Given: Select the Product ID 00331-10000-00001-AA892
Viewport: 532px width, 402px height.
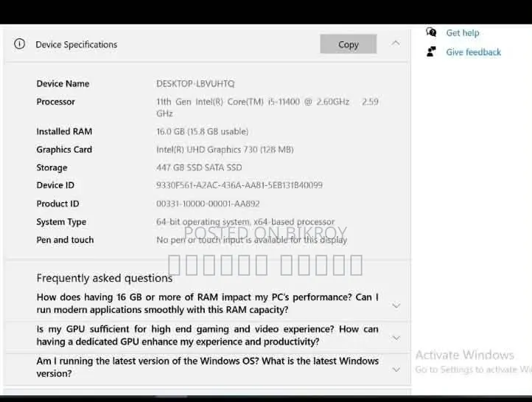Looking at the screenshot, I should [208, 204].
